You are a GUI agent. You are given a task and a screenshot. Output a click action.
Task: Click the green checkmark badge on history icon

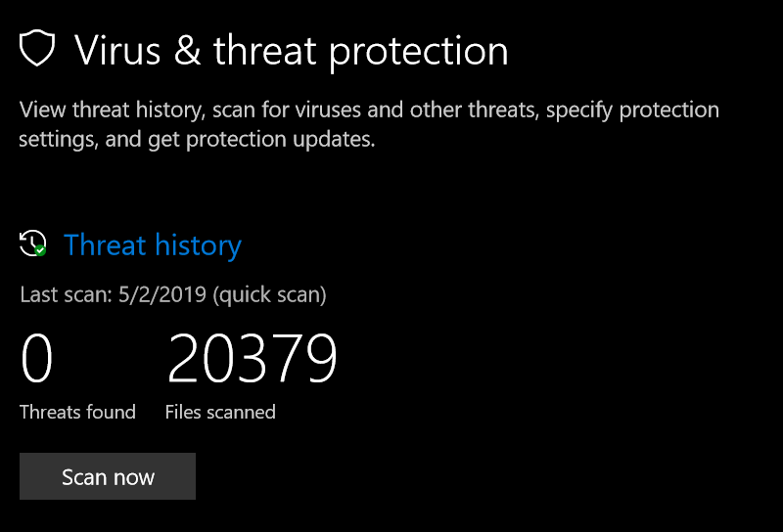pyautogui.click(x=40, y=250)
